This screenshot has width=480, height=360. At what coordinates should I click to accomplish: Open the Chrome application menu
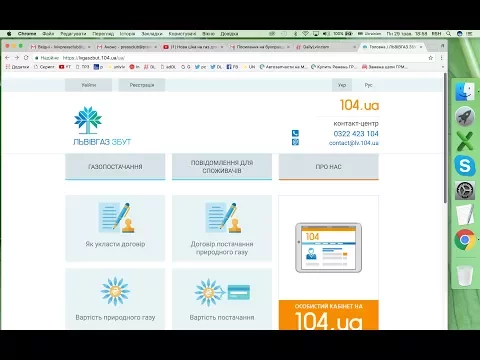[27, 34]
